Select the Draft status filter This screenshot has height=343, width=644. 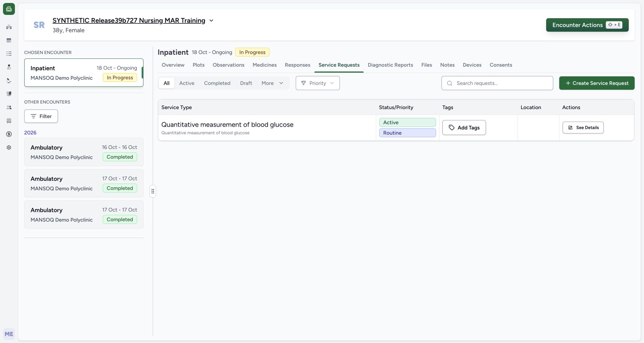click(x=246, y=83)
